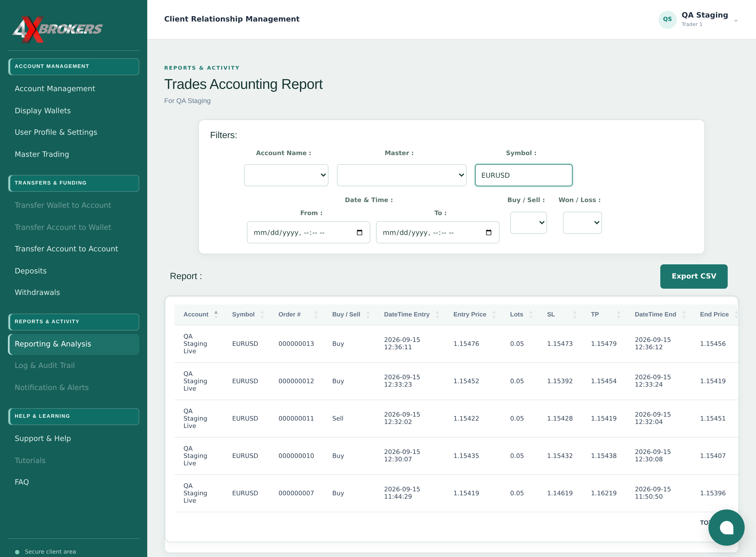The height and width of the screenshot is (557, 756).
Task: Sort table by Buy / Sell column arrows
Action: 368,314
